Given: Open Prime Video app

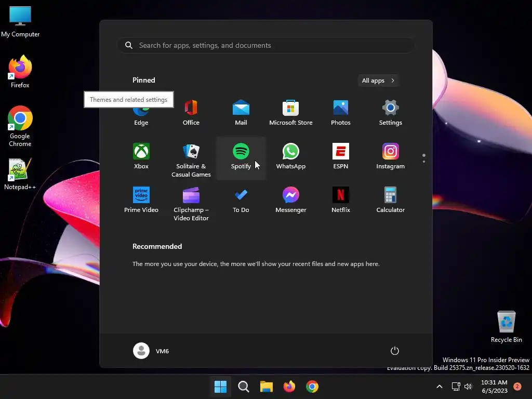Looking at the screenshot, I should [x=141, y=200].
